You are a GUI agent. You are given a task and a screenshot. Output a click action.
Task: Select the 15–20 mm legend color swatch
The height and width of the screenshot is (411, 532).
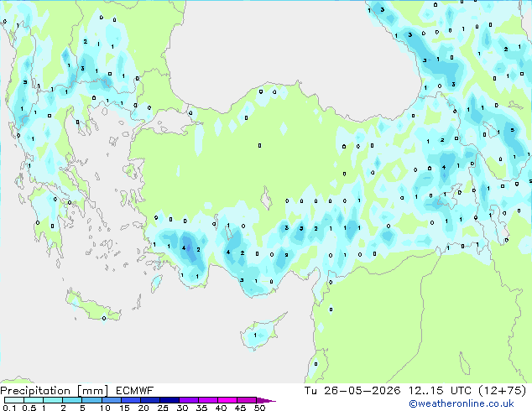(x=130, y=400)
